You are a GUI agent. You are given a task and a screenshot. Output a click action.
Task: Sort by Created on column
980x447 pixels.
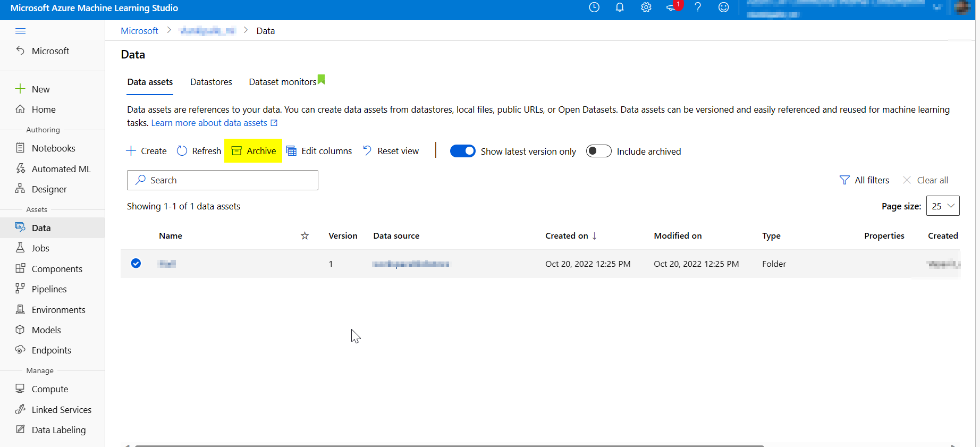[571, 235]
